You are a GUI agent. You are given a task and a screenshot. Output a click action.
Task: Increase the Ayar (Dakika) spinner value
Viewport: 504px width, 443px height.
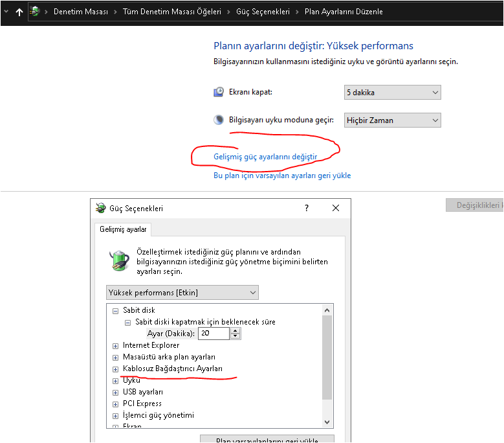[236, 330]
